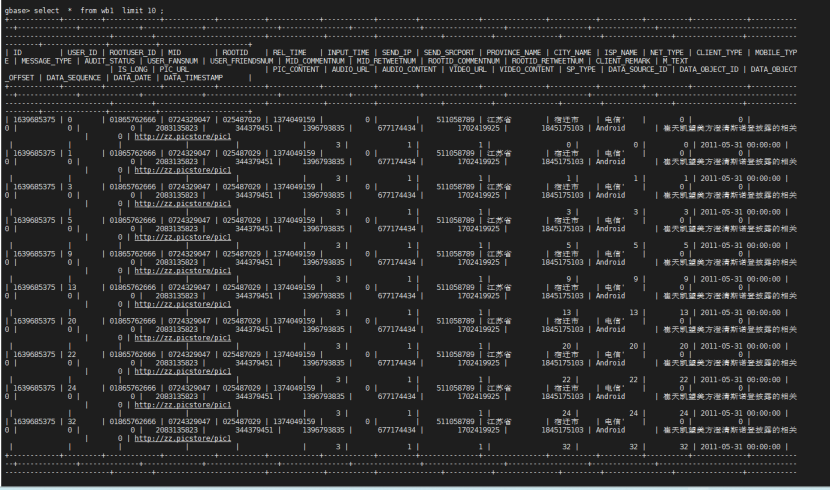
Task: Select the M_TEXT column header
Action: coord(675,61)
